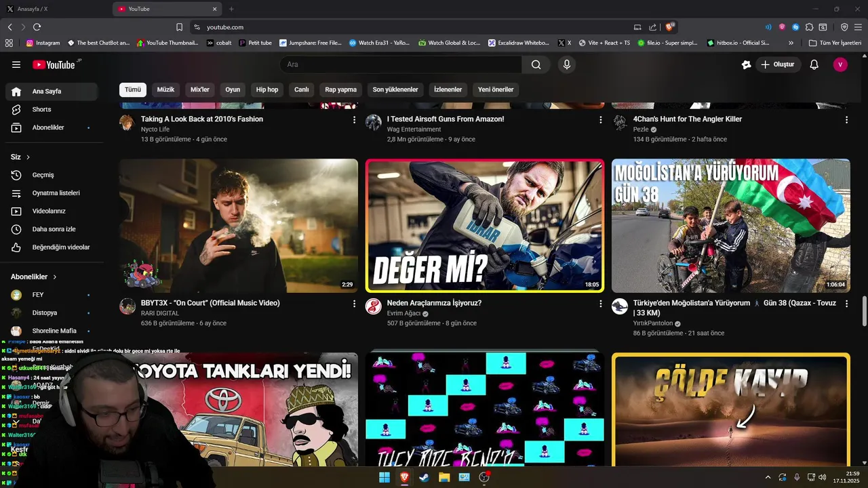Select the Canlı filter chip
868x488 pixels.
[x=302, y=89]
